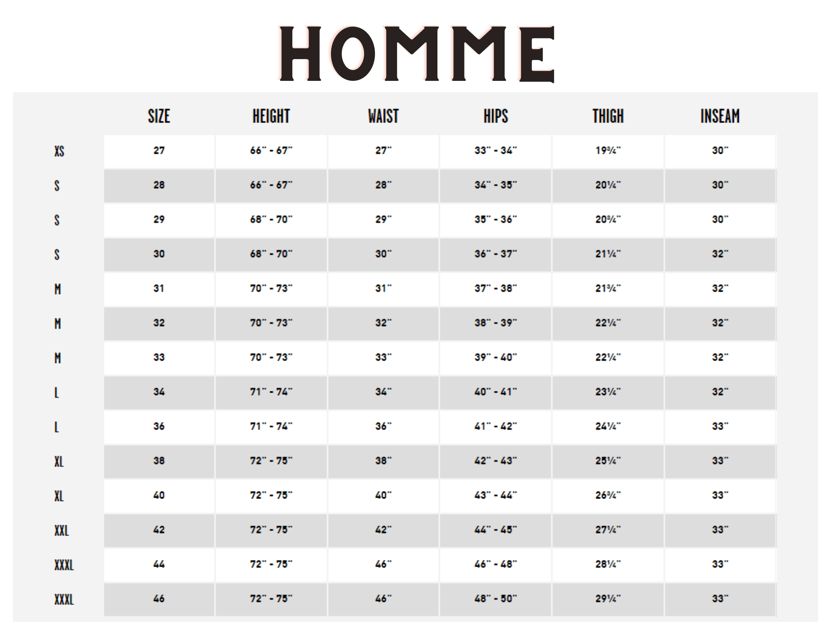Viewport: 834px width, 644px height.
Task: Click the 48" - 50" hips cell
Action: click(x=495, y=599)
